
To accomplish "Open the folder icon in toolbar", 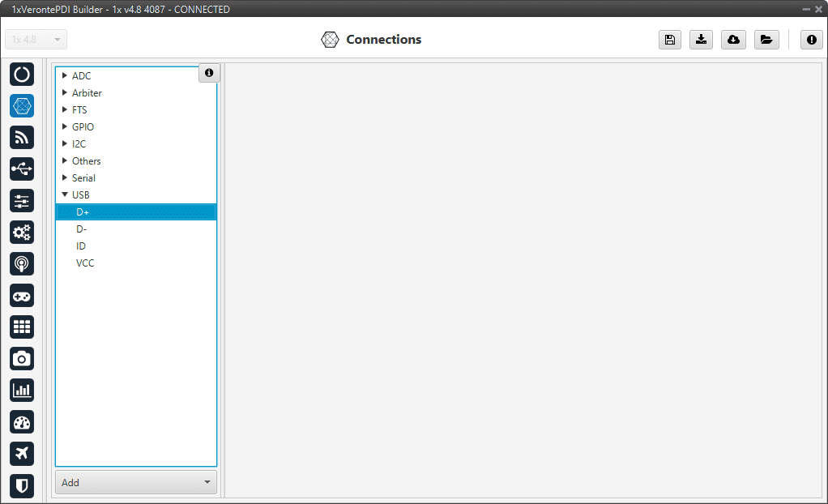I will [766, 40].
